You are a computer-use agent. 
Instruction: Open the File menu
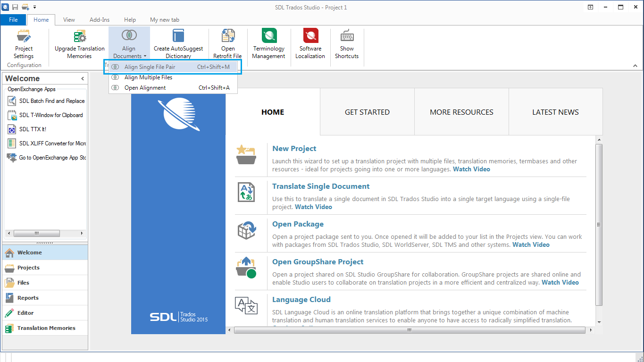coord(13,20)
